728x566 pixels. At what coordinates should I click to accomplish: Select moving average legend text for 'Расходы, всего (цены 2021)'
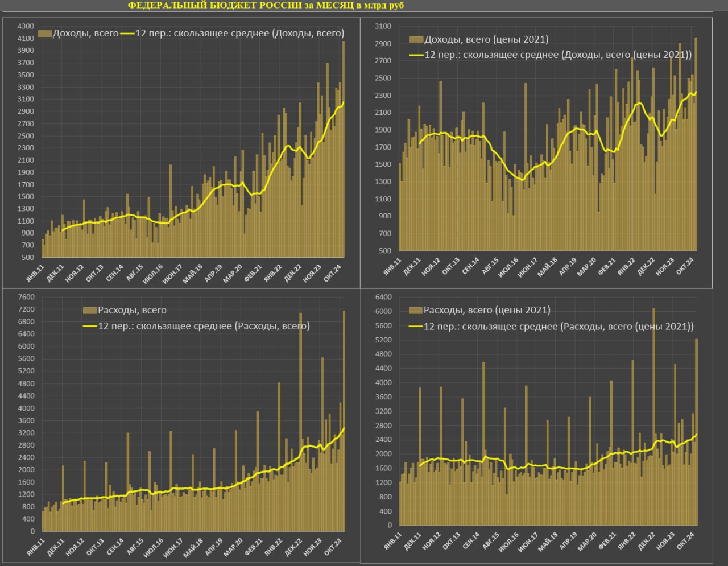(x=559, y=327)
